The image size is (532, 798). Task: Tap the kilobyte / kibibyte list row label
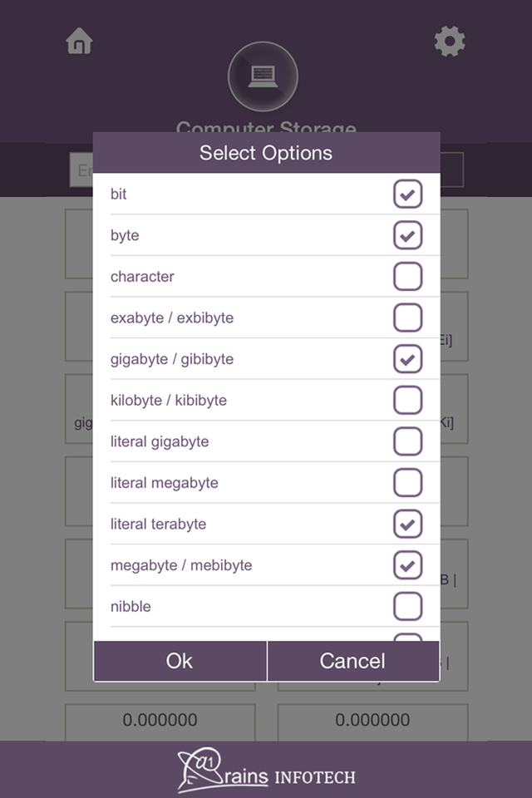tap(169, 401)
